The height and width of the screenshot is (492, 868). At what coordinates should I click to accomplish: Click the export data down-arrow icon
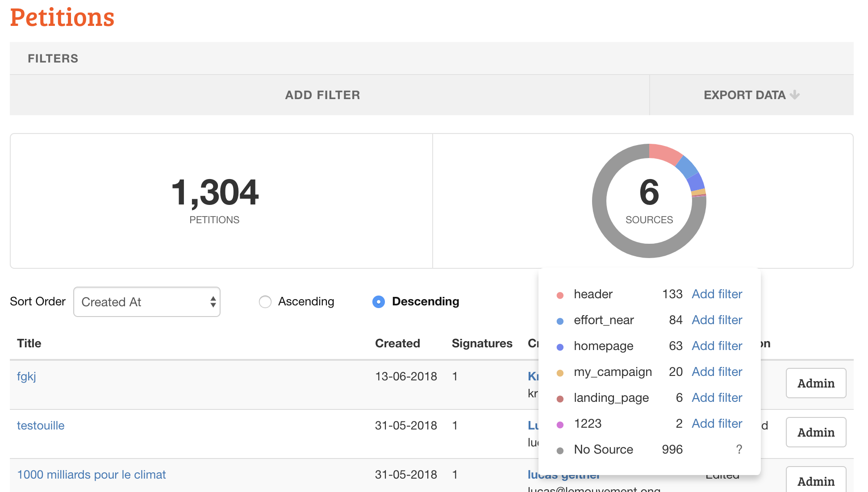[x=795, y=95]
